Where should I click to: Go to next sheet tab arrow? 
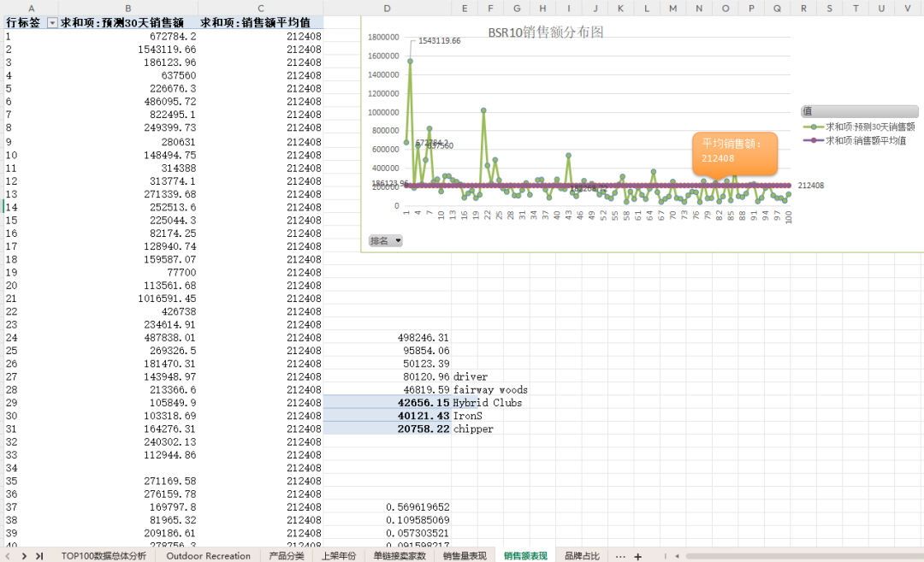pos(24,555)
